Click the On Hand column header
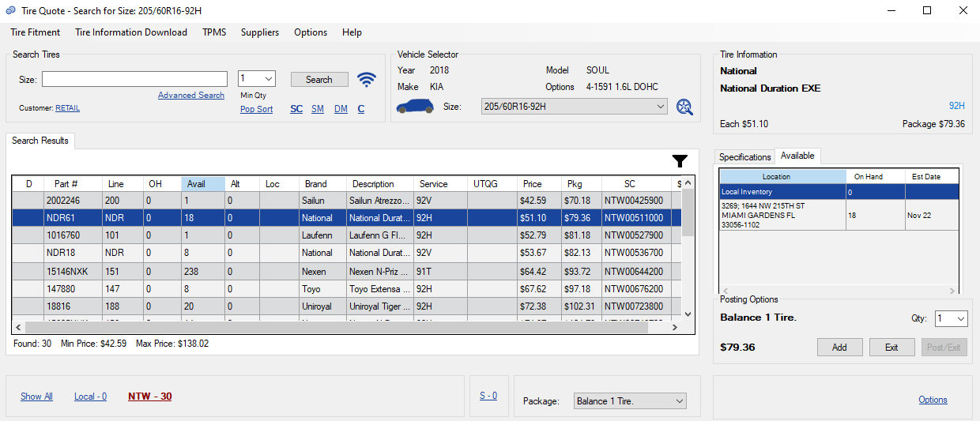 coord(875,177)
